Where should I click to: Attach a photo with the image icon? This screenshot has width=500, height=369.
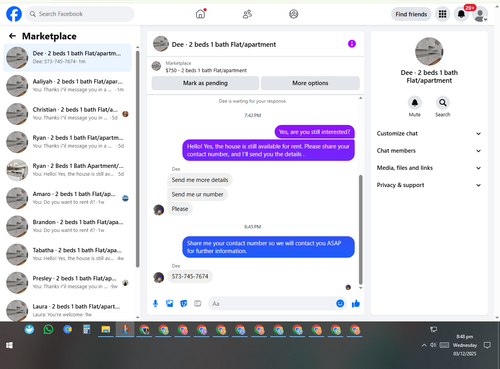point(170,303)
